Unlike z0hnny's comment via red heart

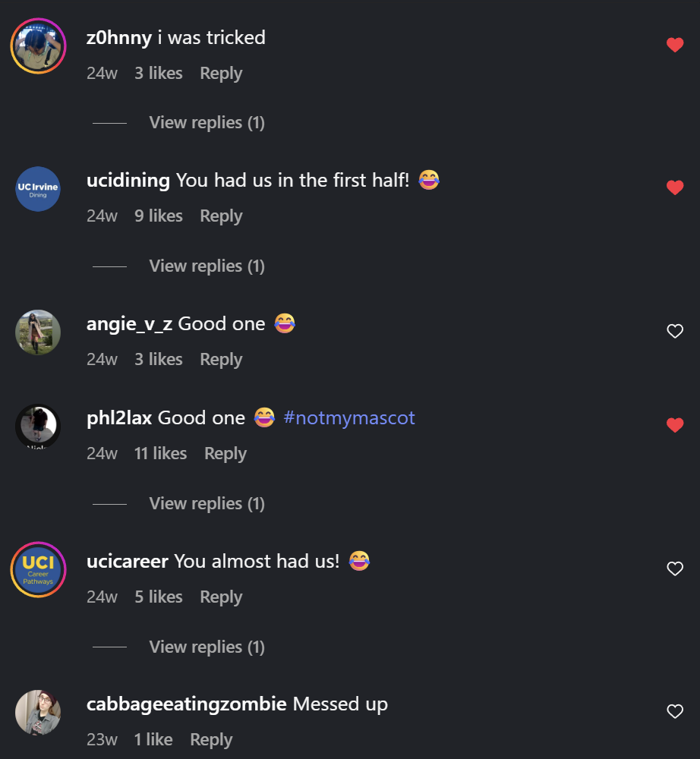[675, 45]
